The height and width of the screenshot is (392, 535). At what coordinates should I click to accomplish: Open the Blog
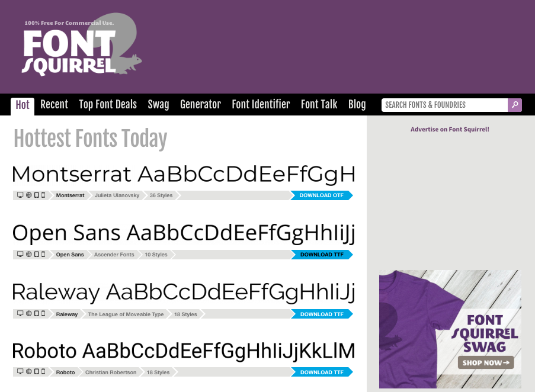tap(357, 104)
